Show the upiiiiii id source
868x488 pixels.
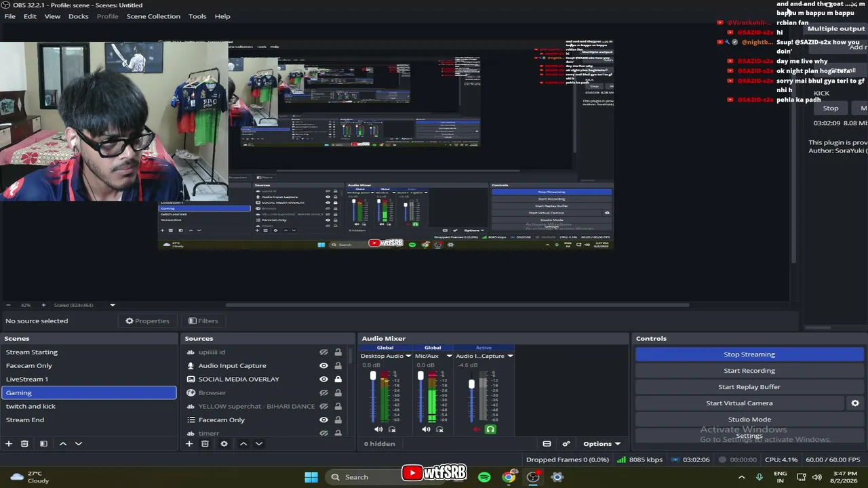click(323, 352)
